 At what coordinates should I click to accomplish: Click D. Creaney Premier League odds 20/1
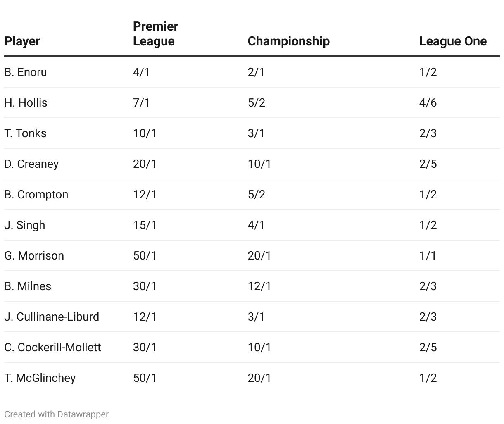pyautogui.click(x=145, y=164)
